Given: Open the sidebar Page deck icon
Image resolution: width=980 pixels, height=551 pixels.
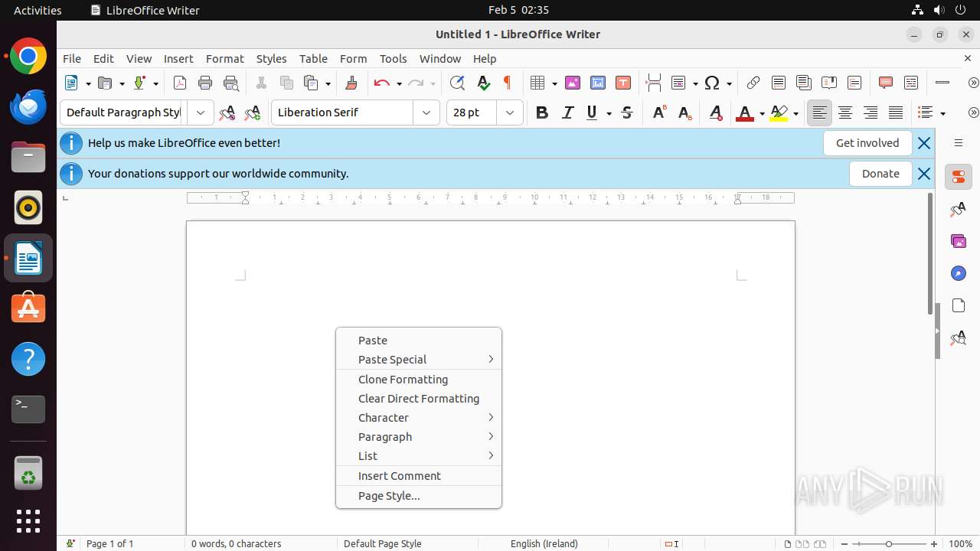Looking at the screenshot, I should 958,305.
